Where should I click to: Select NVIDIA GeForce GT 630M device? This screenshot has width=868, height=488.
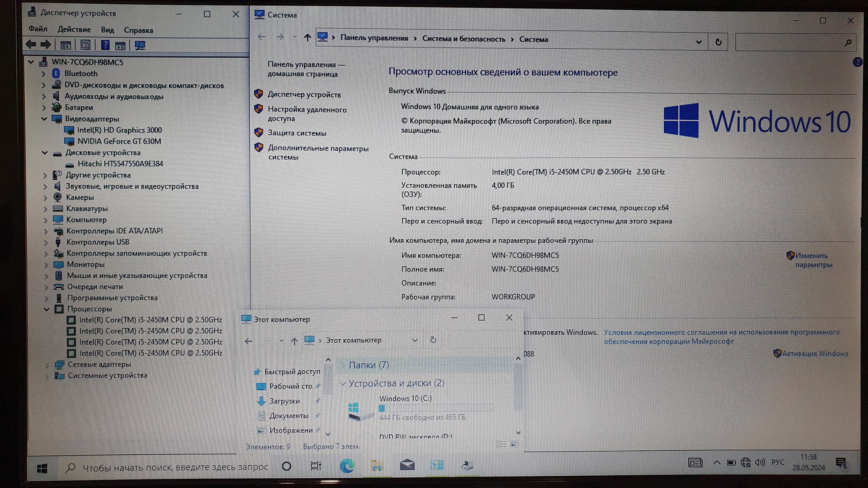[x=119, y=141]
